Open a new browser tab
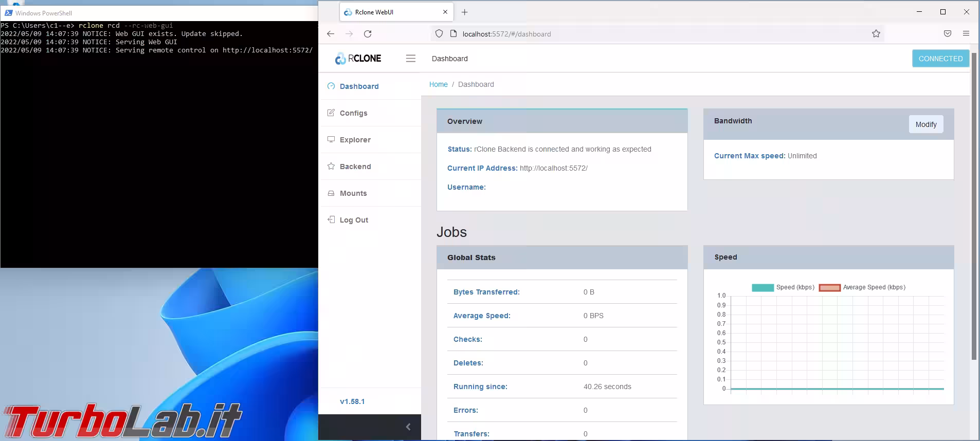The image size is (980, 441). (x=465, y=12)
